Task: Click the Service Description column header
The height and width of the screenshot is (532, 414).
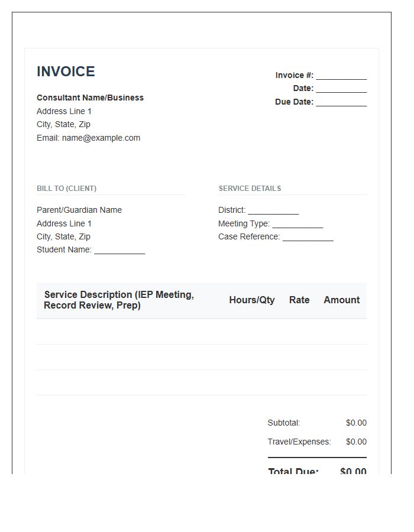Action: pos(119,300)
